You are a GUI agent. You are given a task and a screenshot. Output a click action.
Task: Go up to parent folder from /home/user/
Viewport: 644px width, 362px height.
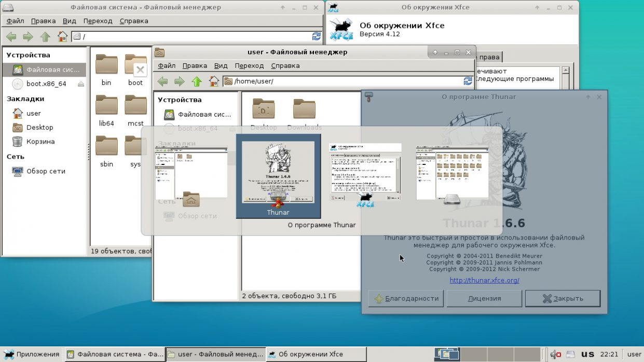196,81
